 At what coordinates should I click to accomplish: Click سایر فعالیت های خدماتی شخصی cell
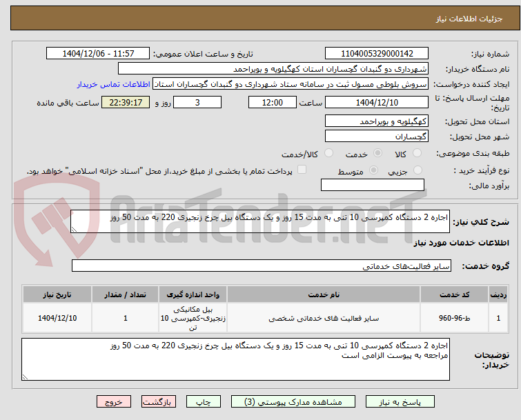(324, 318)
